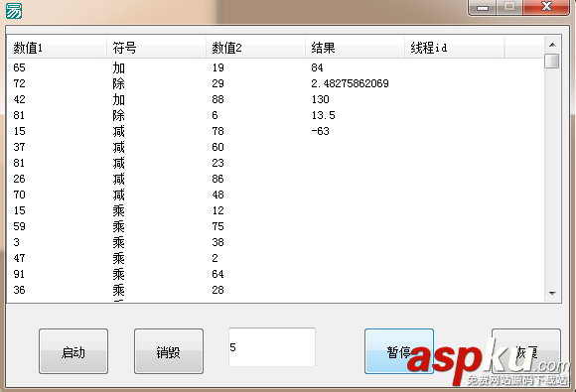Click 数值2 cell showing 23
Screen dimensions: 576x392
(x=217, y=163)
